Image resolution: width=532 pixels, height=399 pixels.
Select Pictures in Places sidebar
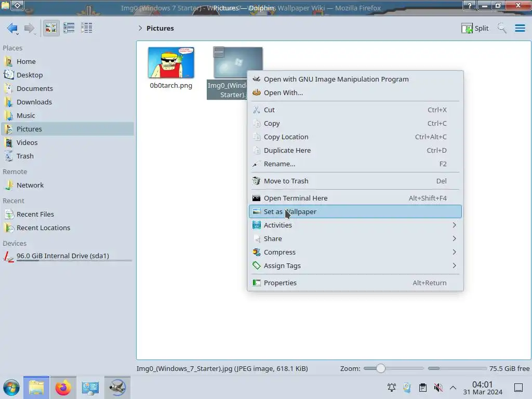[68, 129]
